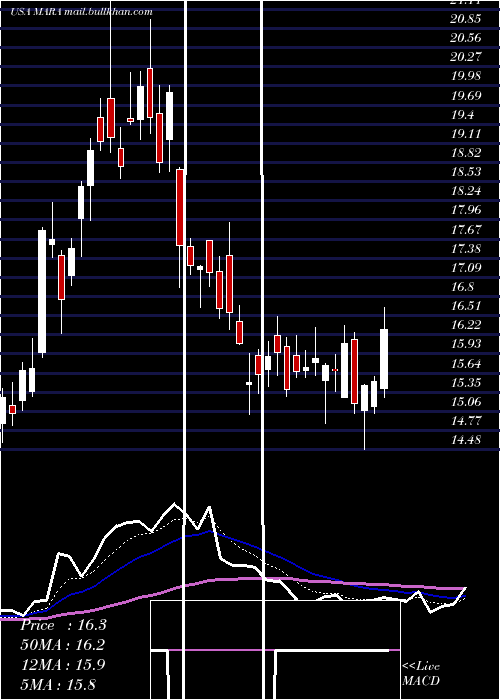Click the 14.48 price axis label

point(467,440)
